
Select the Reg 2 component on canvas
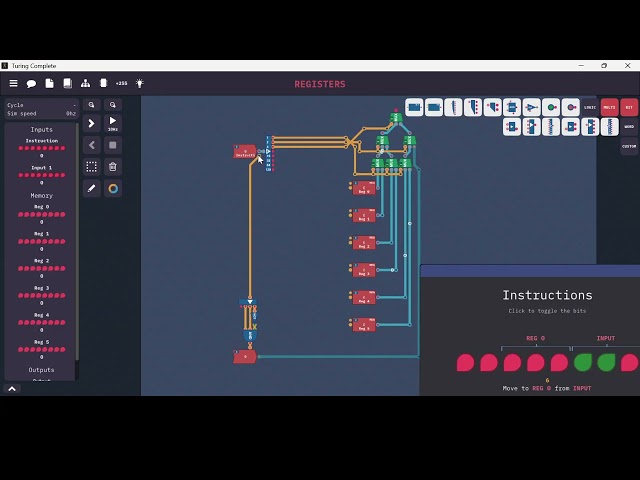(364, 243)
